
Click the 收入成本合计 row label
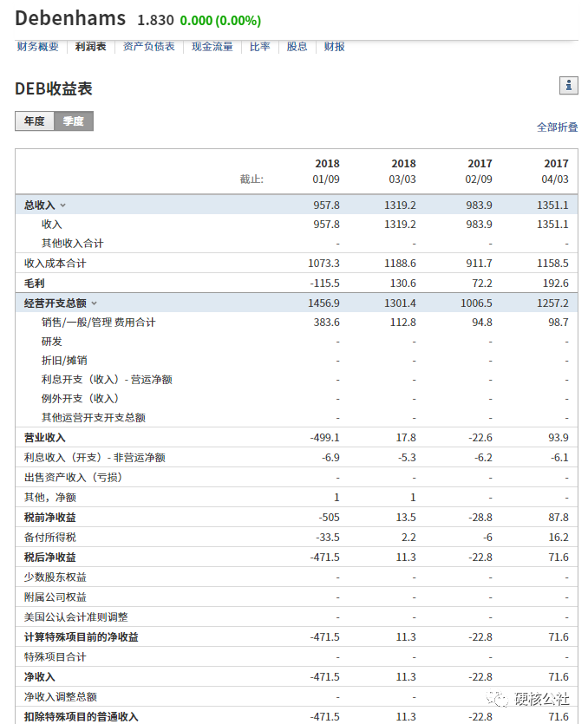(x=56, y=264)
